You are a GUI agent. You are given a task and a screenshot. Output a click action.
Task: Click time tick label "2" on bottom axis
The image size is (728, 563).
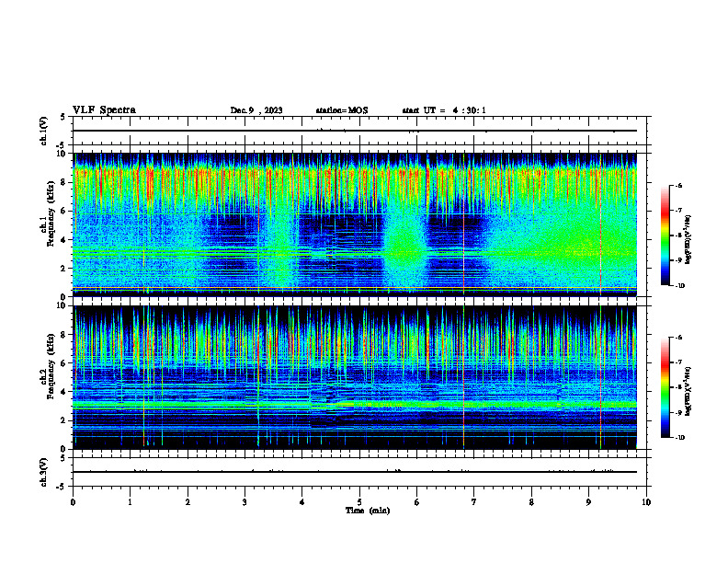(x=188, y=501)
